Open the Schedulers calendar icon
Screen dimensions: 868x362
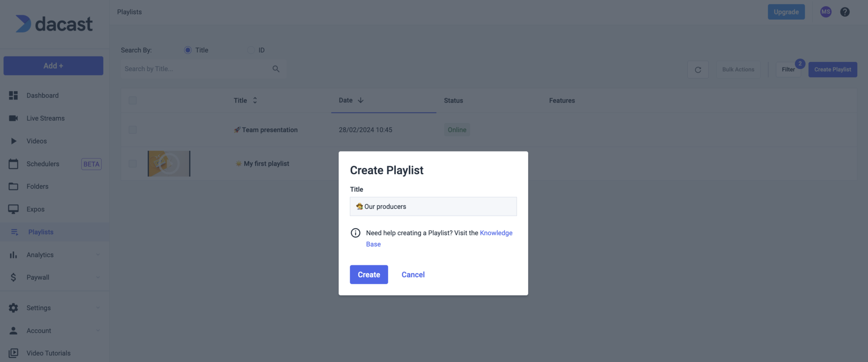point(14,164)
